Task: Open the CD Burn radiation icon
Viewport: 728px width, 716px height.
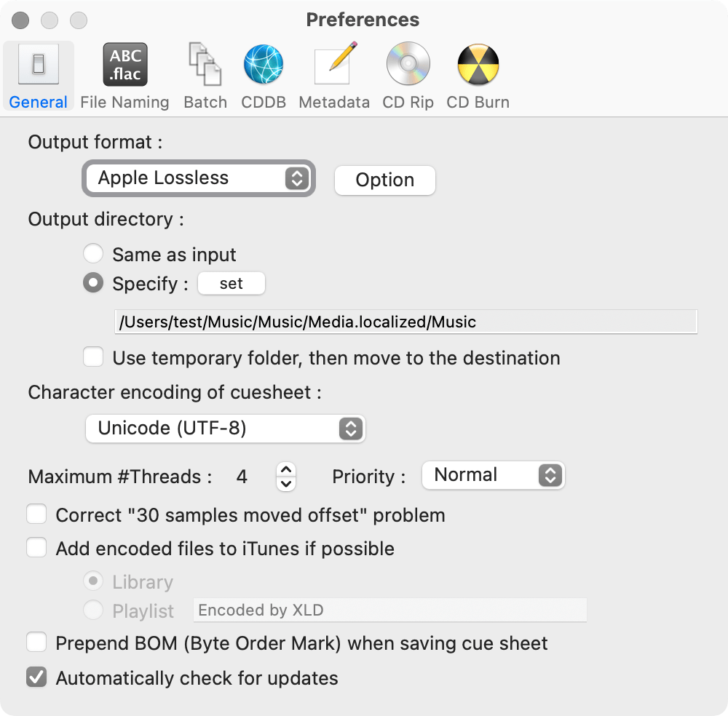Action: coord(478,65)
